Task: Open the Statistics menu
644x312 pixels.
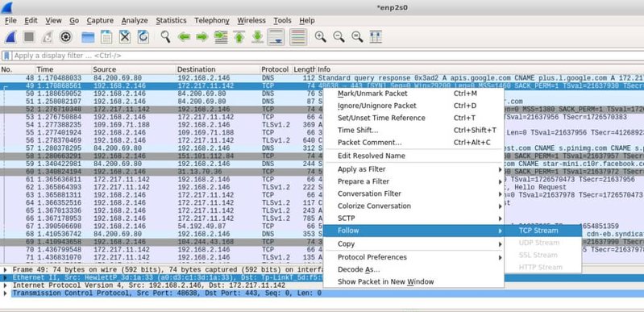Action: (171, 20)
